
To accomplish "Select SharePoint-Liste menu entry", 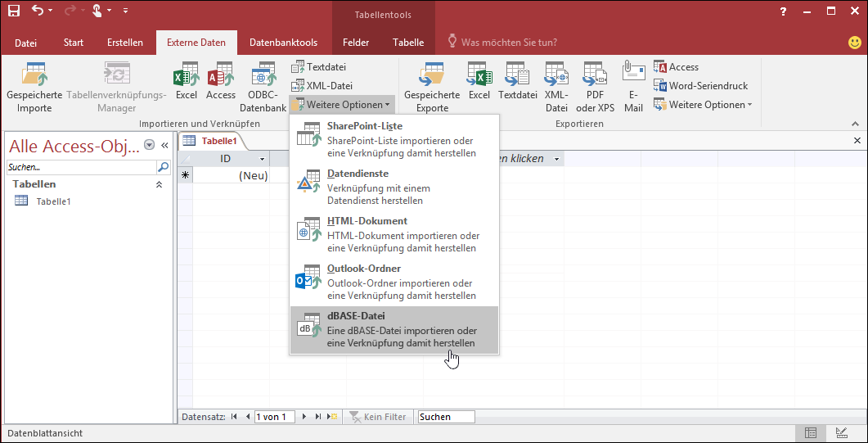I will 394,140.
